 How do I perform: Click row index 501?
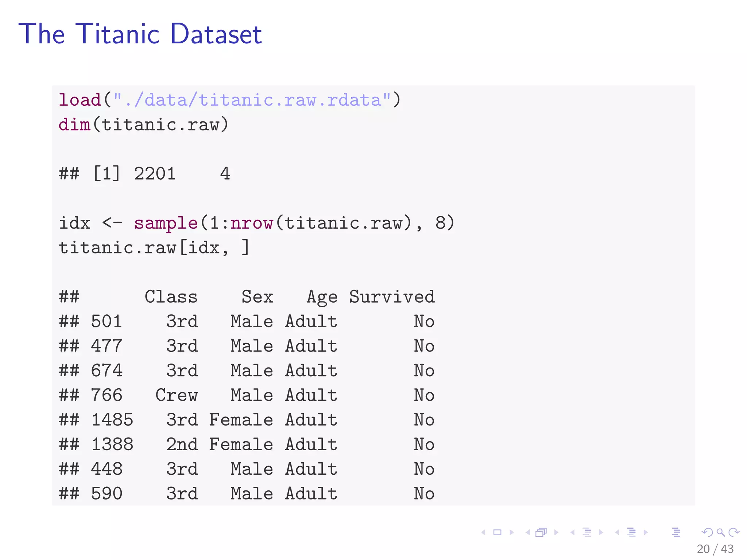107,321
